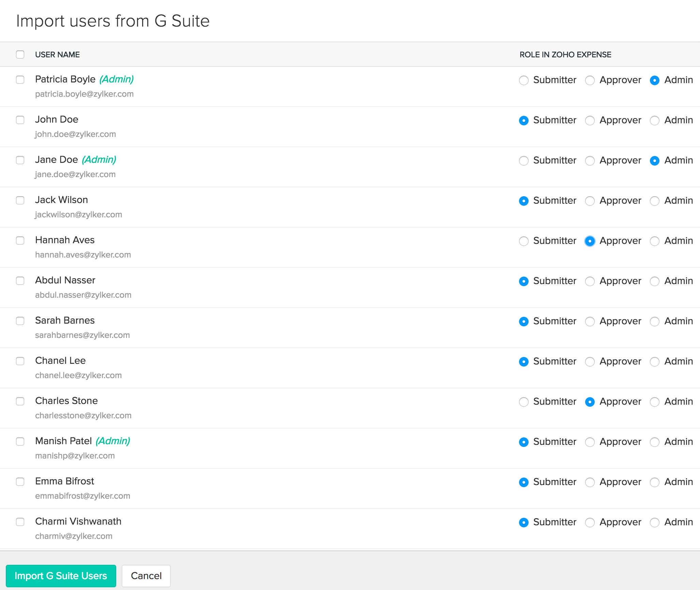700x590 pixels.
Task: Choose Submitter radio for Abdul Nasser
Action: [x=524, y=281]
